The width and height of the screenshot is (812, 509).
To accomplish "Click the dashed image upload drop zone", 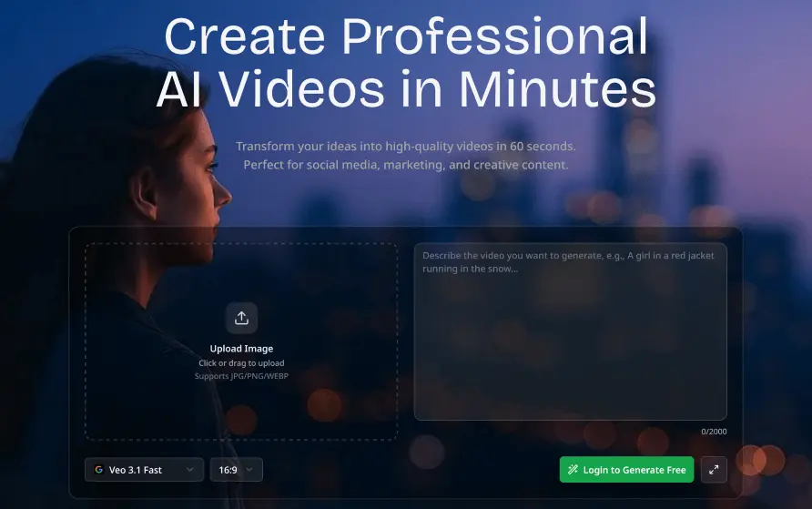I will [x=241, y=273].
